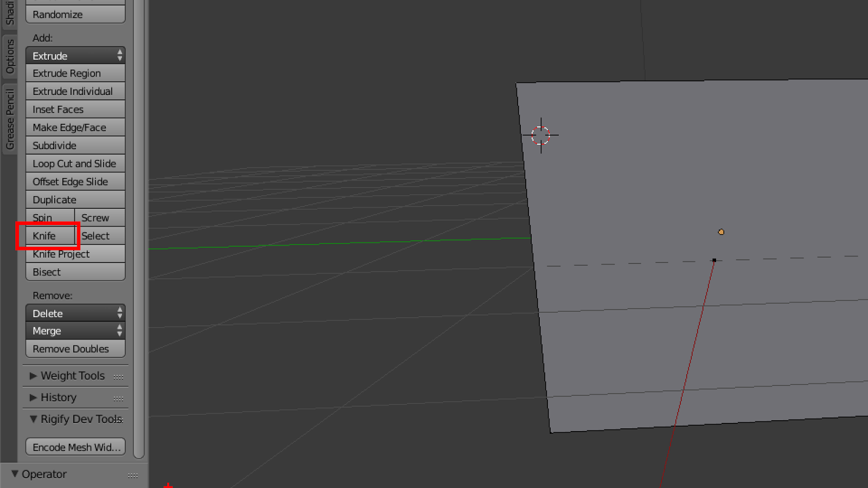Click the Encode Mesh Widget button
The image size is (868, 488).
(x=75, y=446)
